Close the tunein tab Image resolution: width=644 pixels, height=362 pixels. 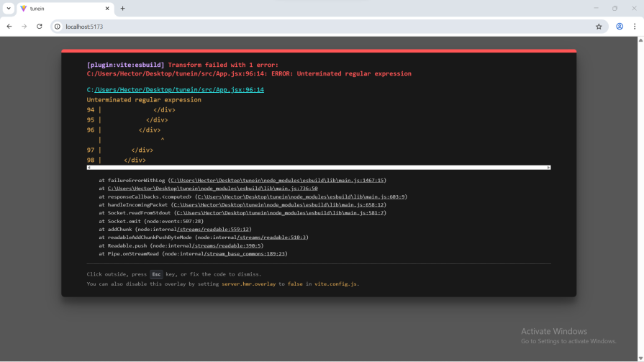pyautogui.click(x=107, y=9)
